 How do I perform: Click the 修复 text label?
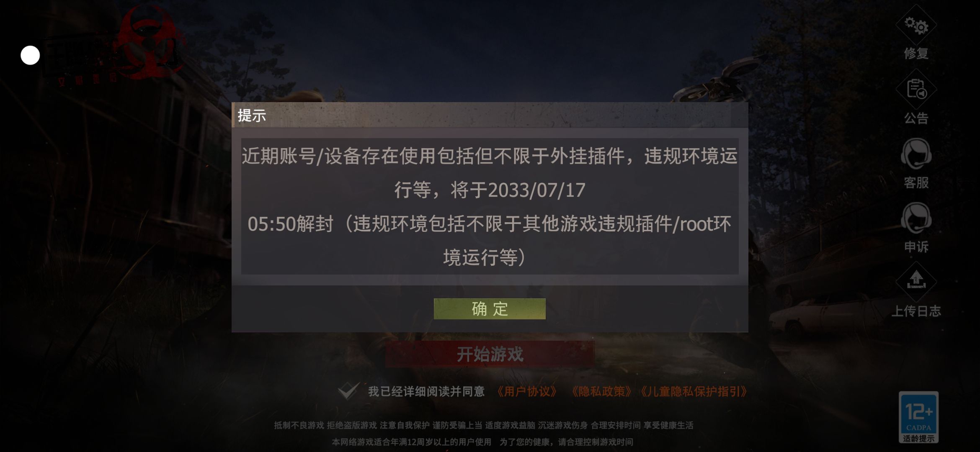[916, 53]
